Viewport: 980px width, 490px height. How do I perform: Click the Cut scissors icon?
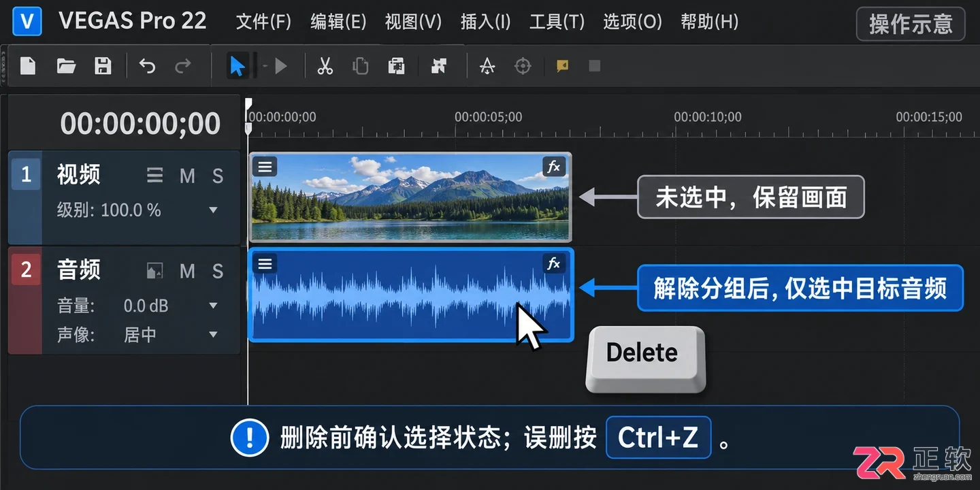pyautogui.click(x=325, y=66)
